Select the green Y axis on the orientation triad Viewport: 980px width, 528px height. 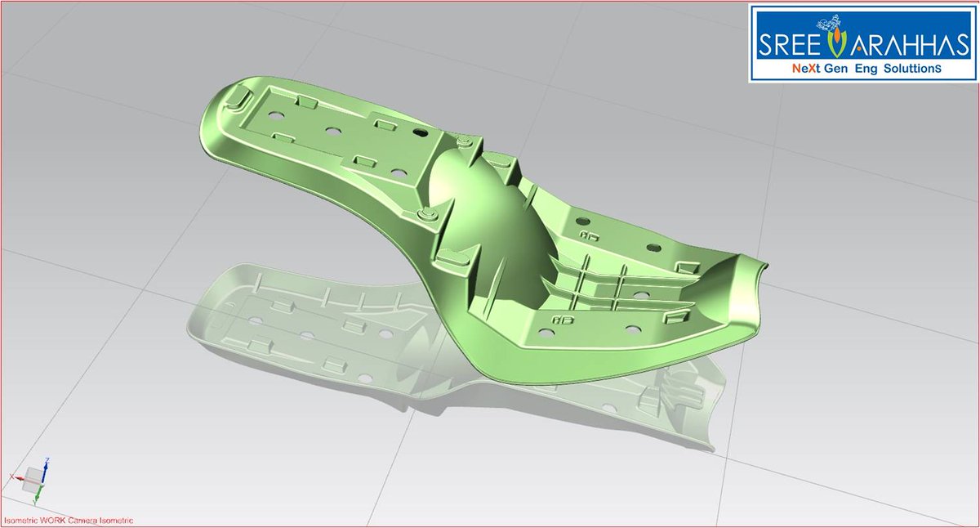click(x=38, y=493)
